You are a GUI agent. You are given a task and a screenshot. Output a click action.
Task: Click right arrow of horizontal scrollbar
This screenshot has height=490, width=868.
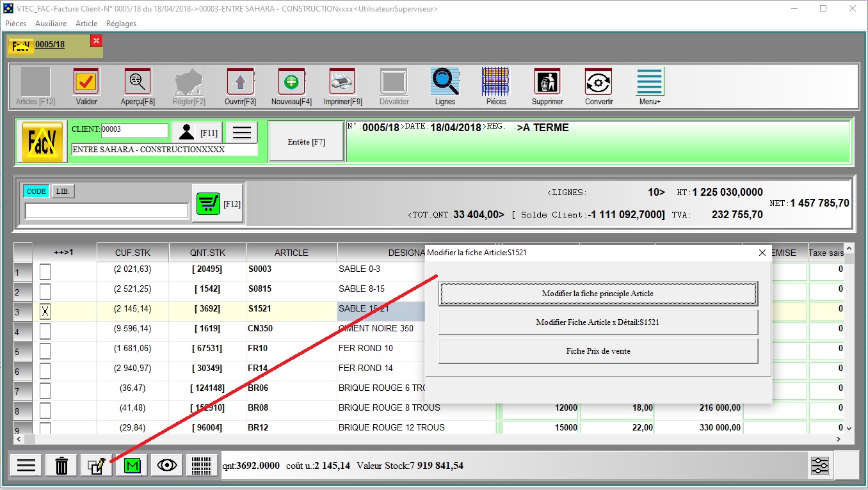(x=839, y=439)
